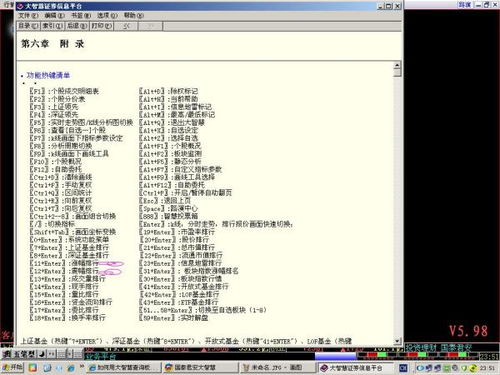Image resolution: width=500 pixels, height=375 pixels.
Task: Click the vertical scrollbar down arrow
Action: pyautogui.click(x=397, y=341)
